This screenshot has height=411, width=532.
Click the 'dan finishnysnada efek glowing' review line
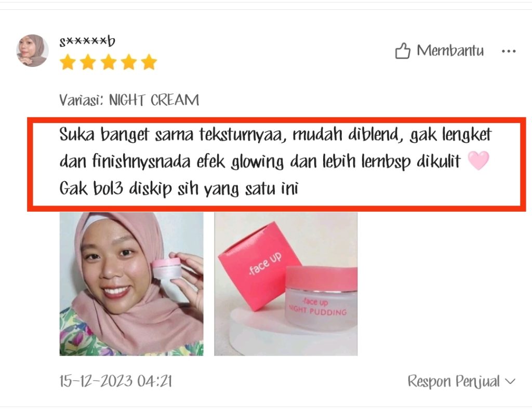coord(260,161)
